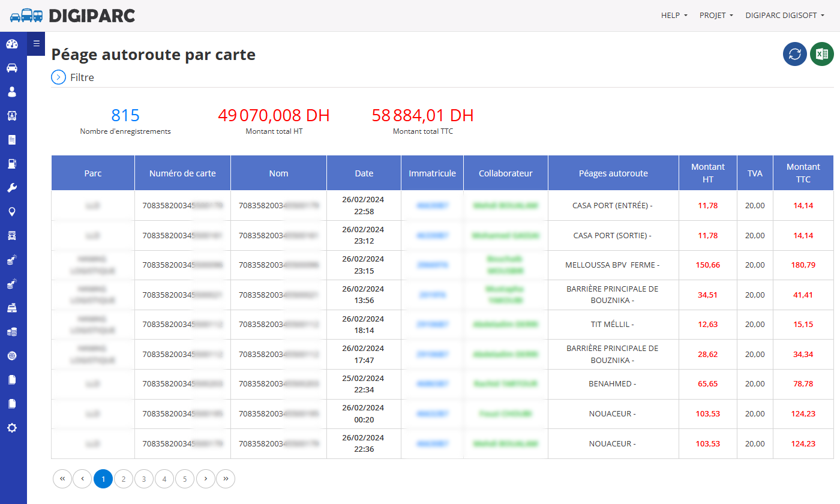Select the user profile icon in sidebar

[12, 92]
